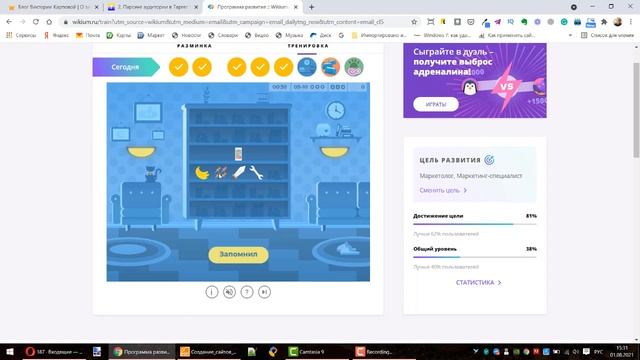The image size is (640, 360).
Task: Open the 'Почта' bookmark
Action: [88, 36]
